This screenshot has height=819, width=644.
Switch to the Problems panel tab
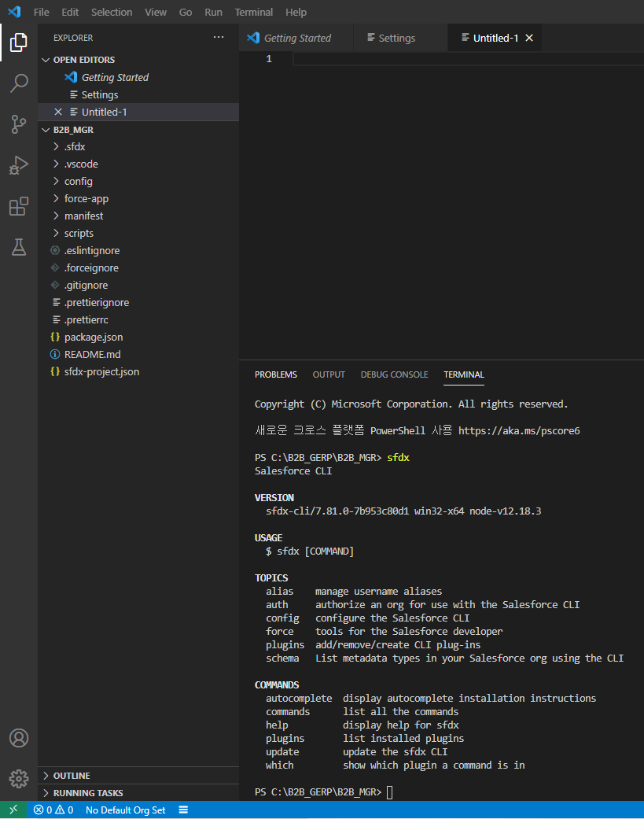pyautogui.click(x=275, y=374)
